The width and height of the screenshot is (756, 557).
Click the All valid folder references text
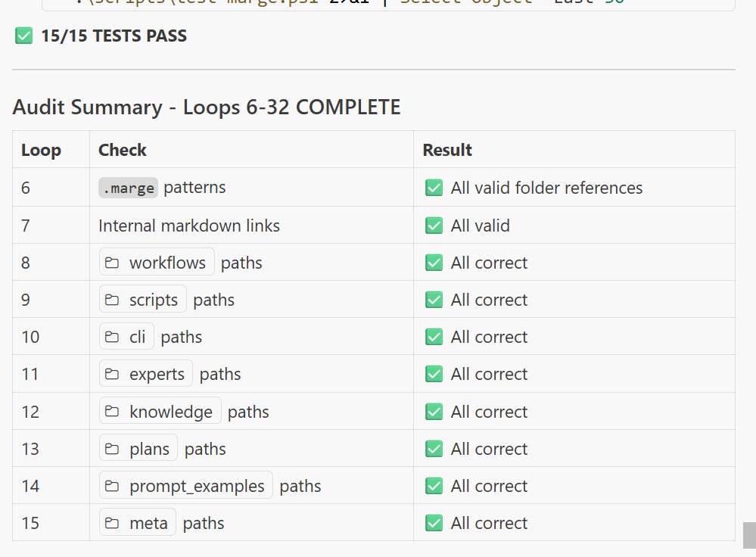[546, 188]
